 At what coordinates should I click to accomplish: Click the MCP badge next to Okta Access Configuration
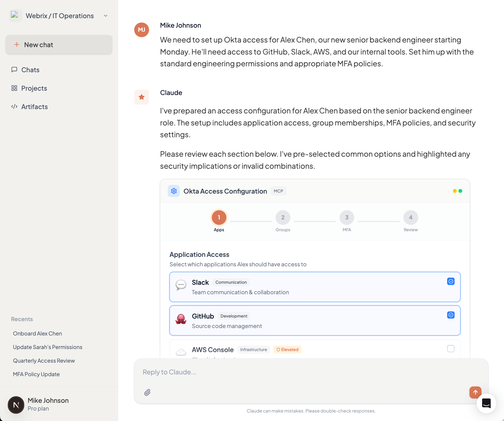278,191
